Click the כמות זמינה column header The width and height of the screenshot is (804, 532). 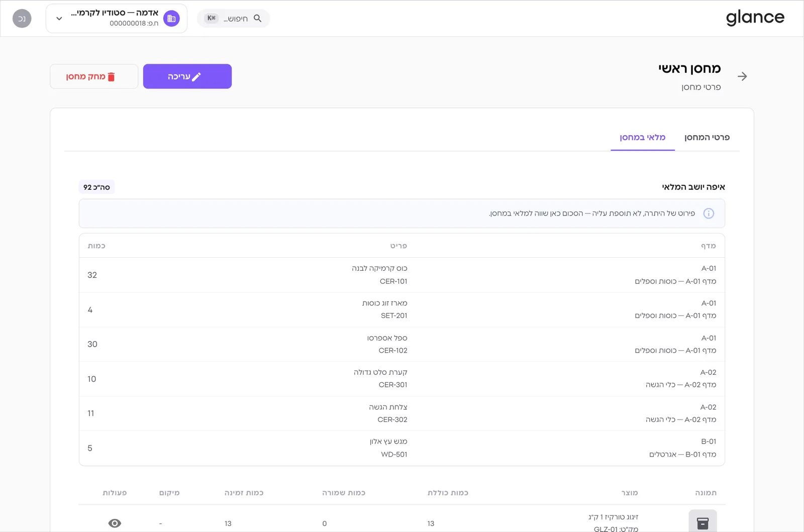tap(244, 493)
